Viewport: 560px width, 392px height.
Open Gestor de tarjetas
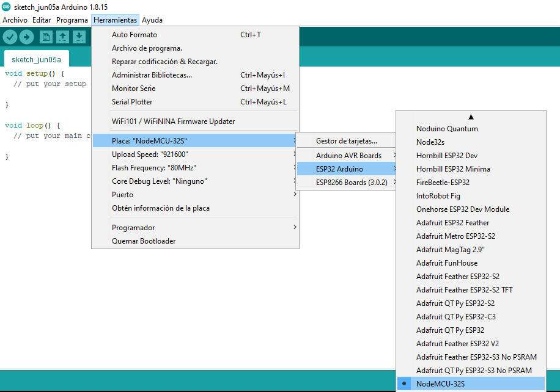tap(347, 141)
